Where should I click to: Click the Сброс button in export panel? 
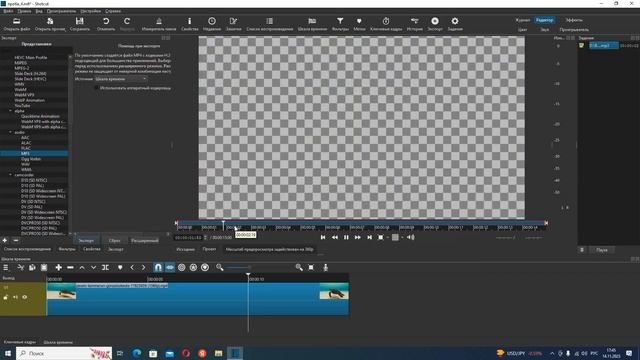[x=115, y=240]
